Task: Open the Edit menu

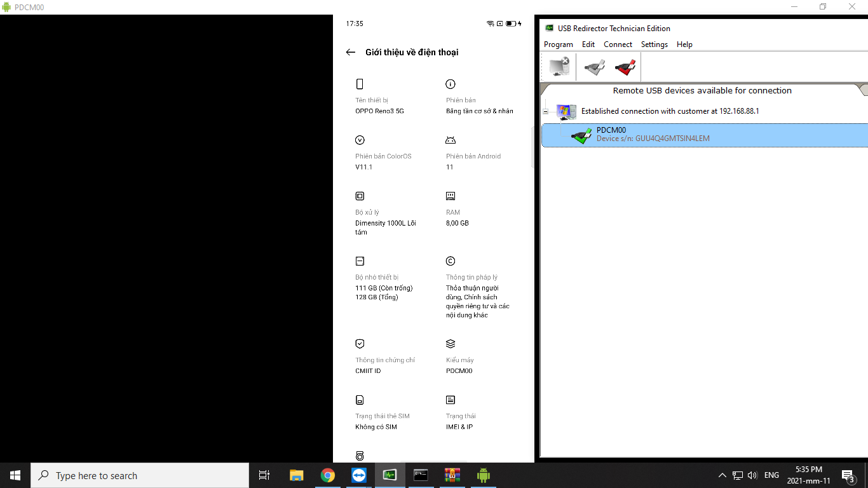Action: click(588, 44)
